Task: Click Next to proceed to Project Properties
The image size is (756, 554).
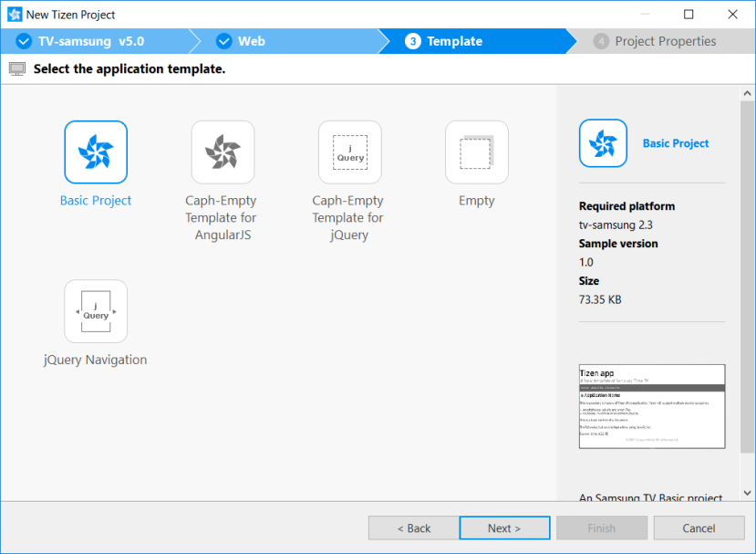Action: [x=503, y=528]
